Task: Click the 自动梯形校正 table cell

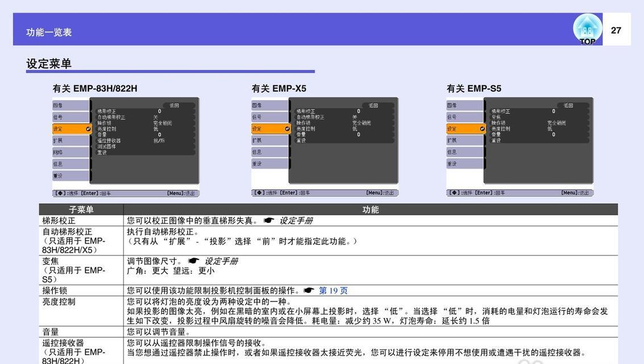Action: 81,241
